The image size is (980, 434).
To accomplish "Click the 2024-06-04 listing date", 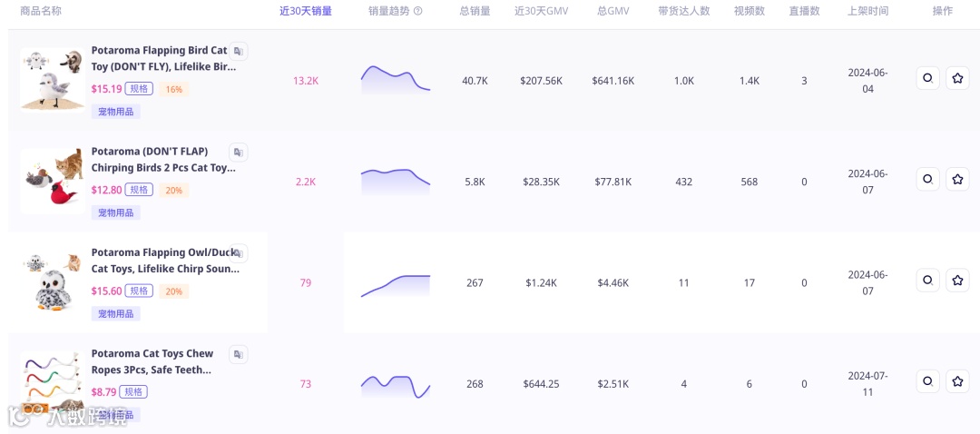I will point(868,81).
